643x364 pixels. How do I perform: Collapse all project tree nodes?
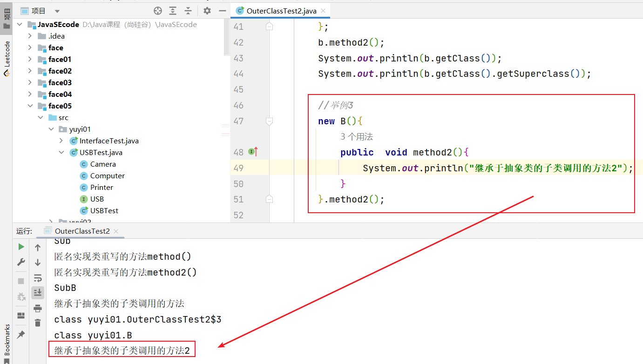pyautogui.click(x=188, y=11)
